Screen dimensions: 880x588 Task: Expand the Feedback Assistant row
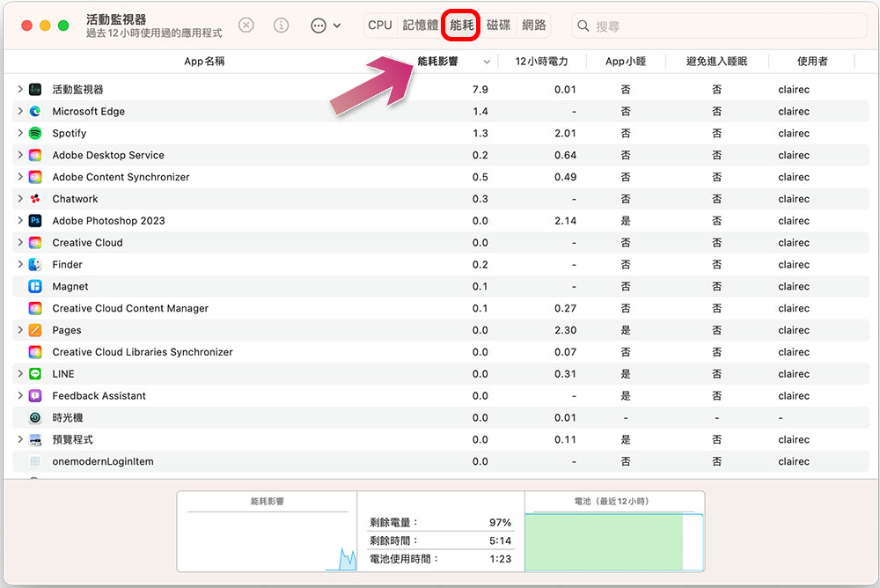(x=19, y=395)
